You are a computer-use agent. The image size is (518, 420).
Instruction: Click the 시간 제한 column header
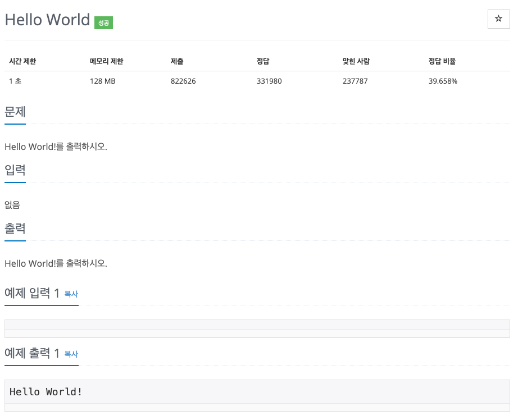pyautogui.click(x=22, y=61)
